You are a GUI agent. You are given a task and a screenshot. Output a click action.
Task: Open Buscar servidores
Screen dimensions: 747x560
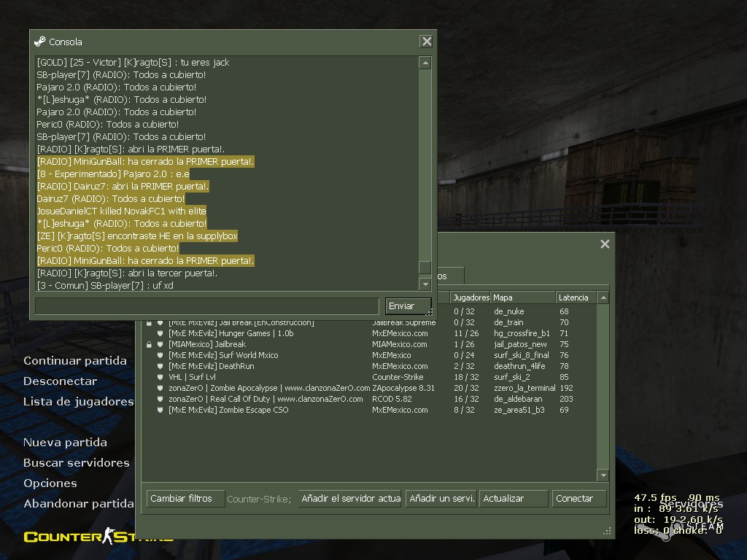coord(76,463)
